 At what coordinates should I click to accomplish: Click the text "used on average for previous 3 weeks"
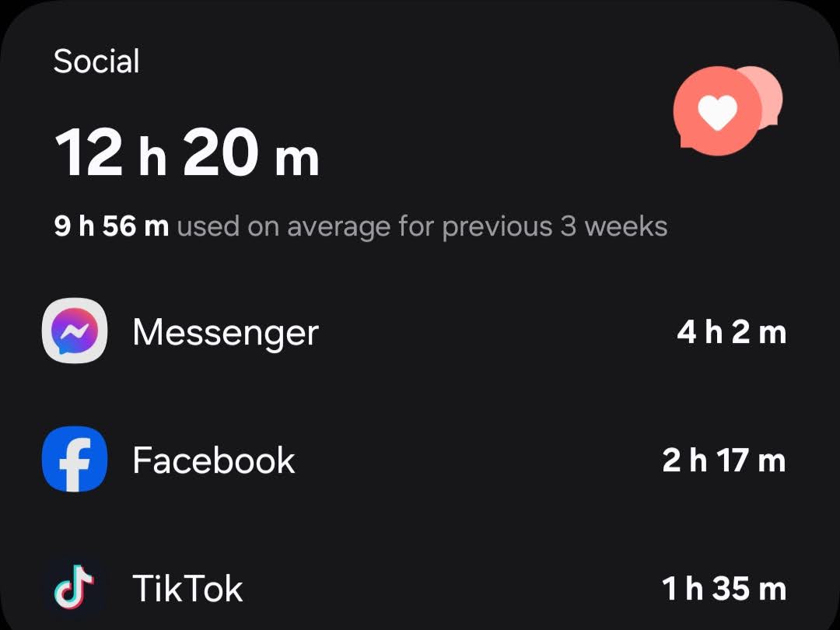[x=422, y=226]
